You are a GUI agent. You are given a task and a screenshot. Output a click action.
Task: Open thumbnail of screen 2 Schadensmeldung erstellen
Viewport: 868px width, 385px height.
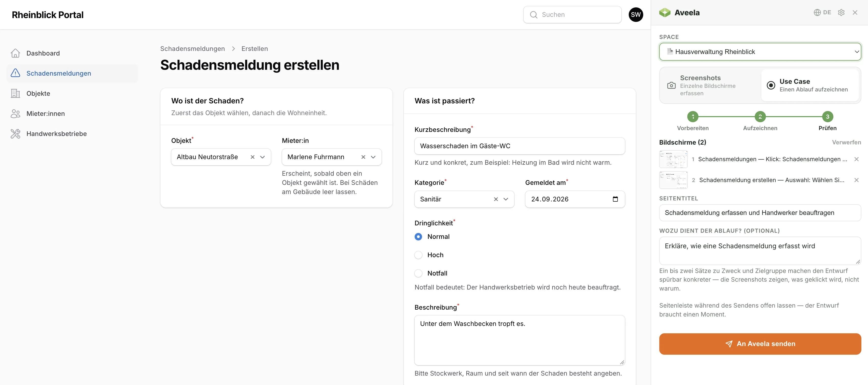click(x=673, y=180)
